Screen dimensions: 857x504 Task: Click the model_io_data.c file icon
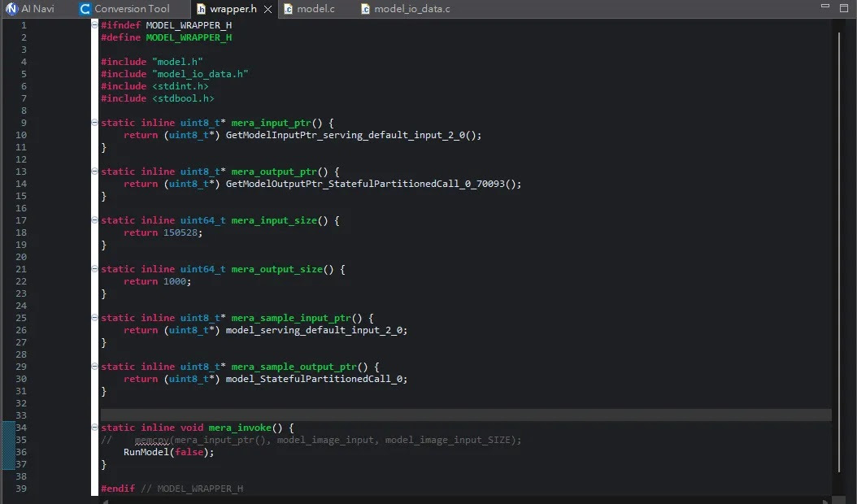(x=365, y=9)
